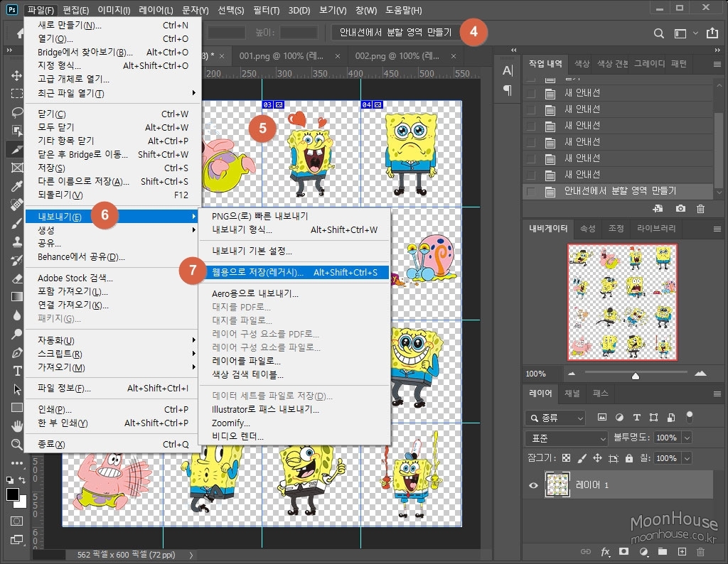
Task: Toggle type layer filter icon
Action: pos(636,418)
